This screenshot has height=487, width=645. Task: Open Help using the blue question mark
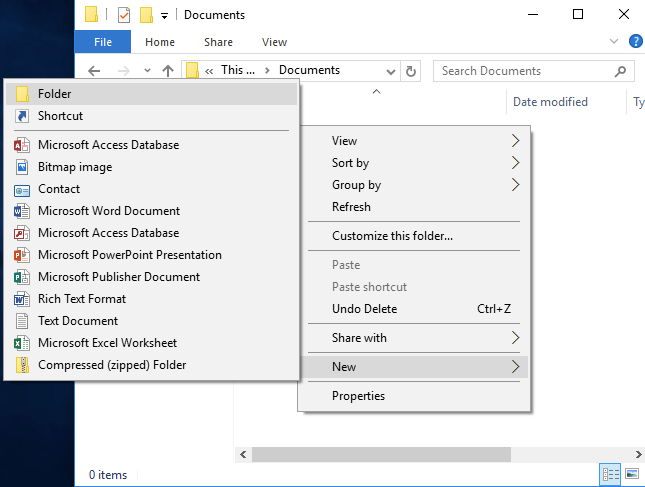point(635,42)
